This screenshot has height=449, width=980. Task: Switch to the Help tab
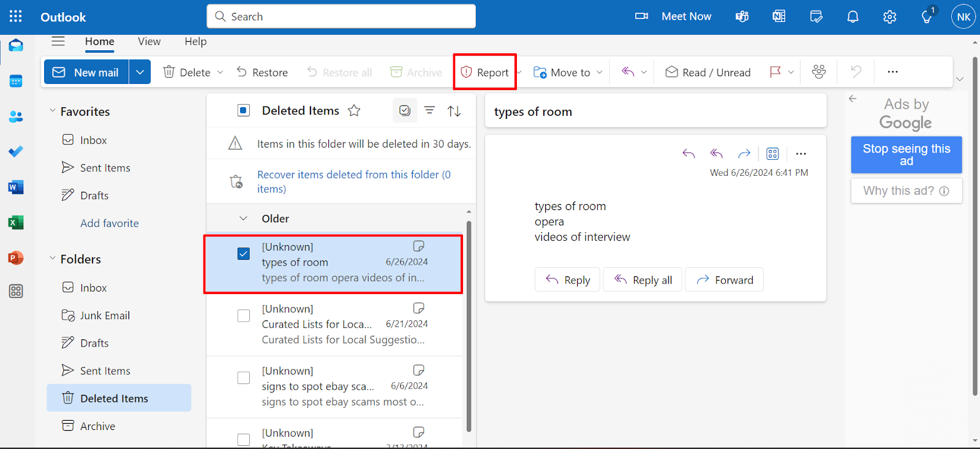(195, 42)
